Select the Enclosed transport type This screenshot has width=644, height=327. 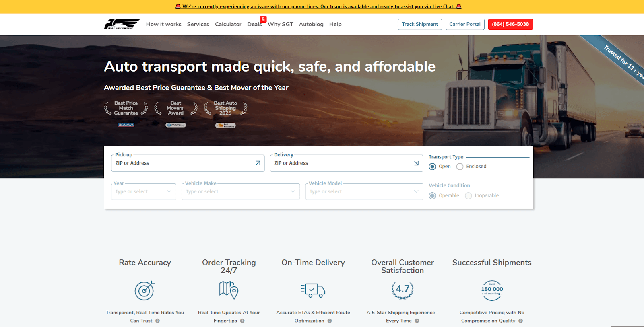[460, 167]
